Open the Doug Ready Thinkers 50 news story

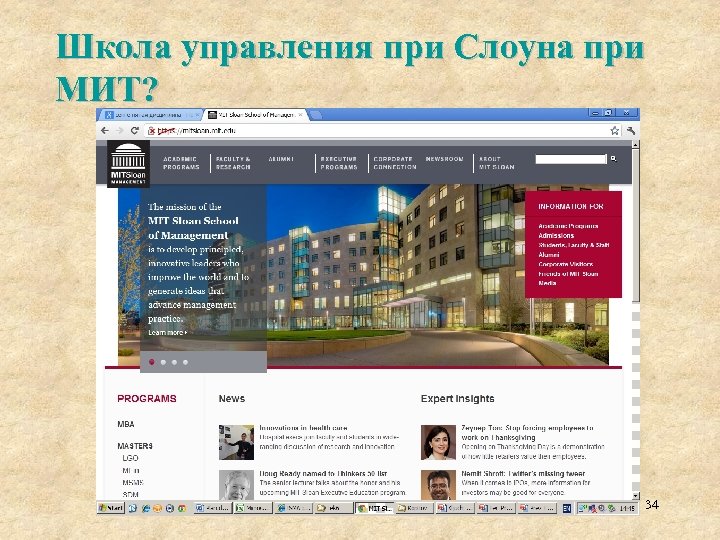[323, 473]
